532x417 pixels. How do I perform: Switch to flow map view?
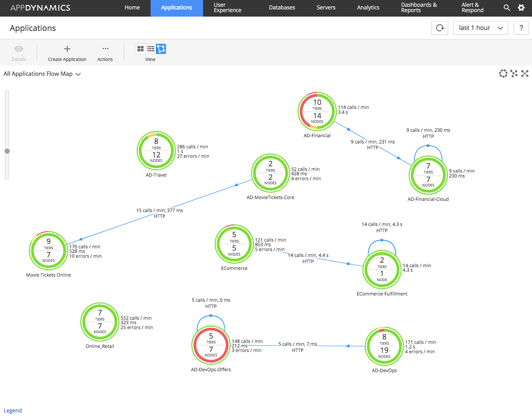click(161, 49)
